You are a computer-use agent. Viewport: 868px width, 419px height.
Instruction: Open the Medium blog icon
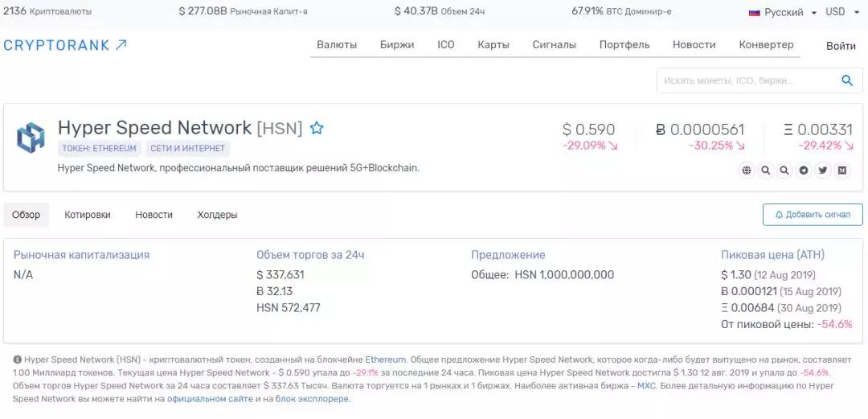842,170
